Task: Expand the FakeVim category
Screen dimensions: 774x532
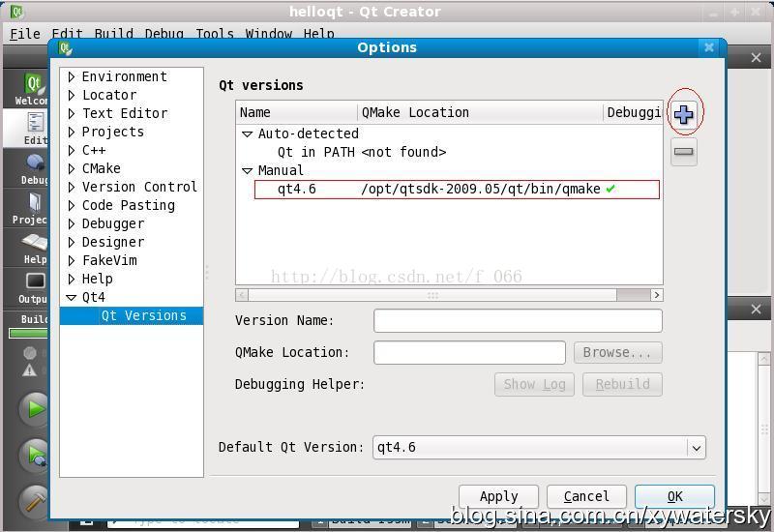Action: click(x=72, y=260)
